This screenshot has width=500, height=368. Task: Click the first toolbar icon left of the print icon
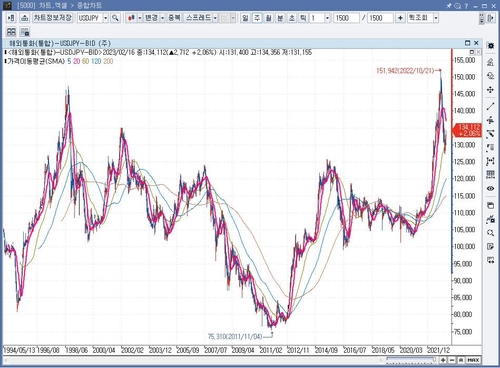click(11, 18)
